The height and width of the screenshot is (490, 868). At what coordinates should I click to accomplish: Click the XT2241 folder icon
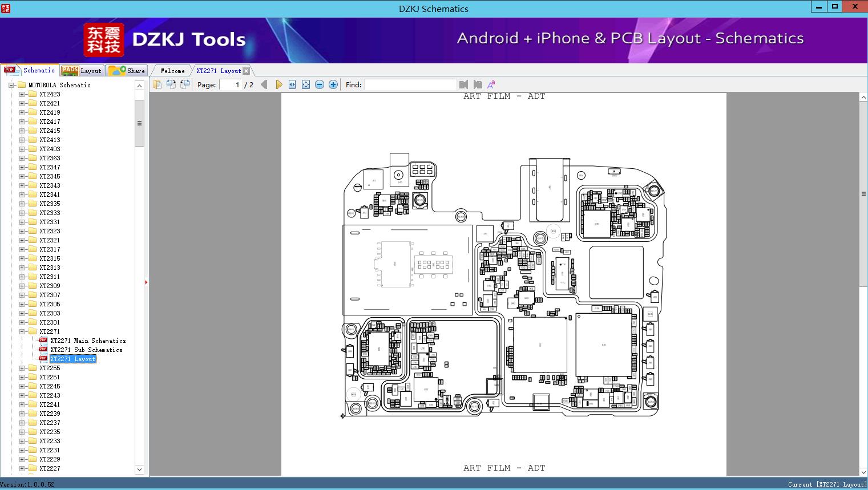(x=33, y=404)
